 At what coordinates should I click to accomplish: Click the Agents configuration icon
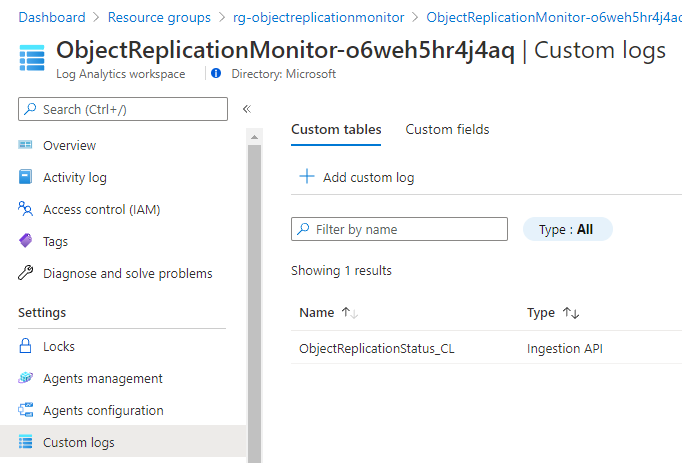tap(25, 410)
